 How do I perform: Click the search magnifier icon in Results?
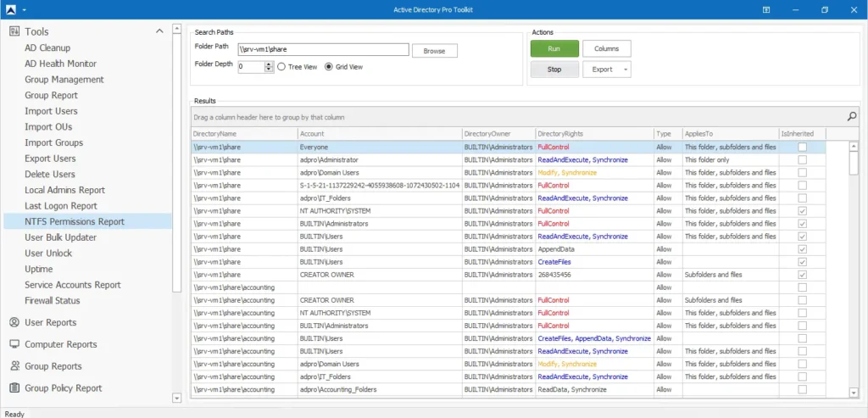coord(851,116)
